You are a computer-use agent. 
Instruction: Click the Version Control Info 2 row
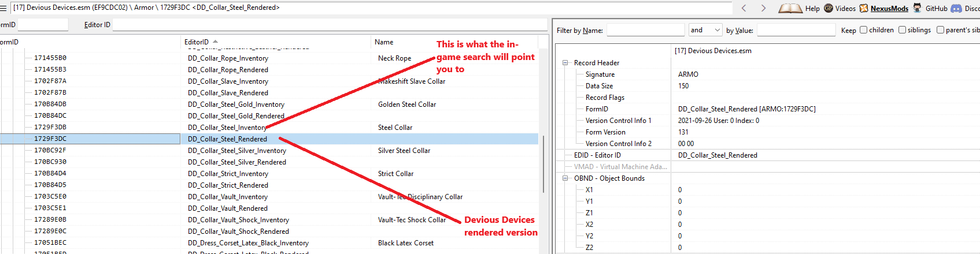click(x=768, y=144)
